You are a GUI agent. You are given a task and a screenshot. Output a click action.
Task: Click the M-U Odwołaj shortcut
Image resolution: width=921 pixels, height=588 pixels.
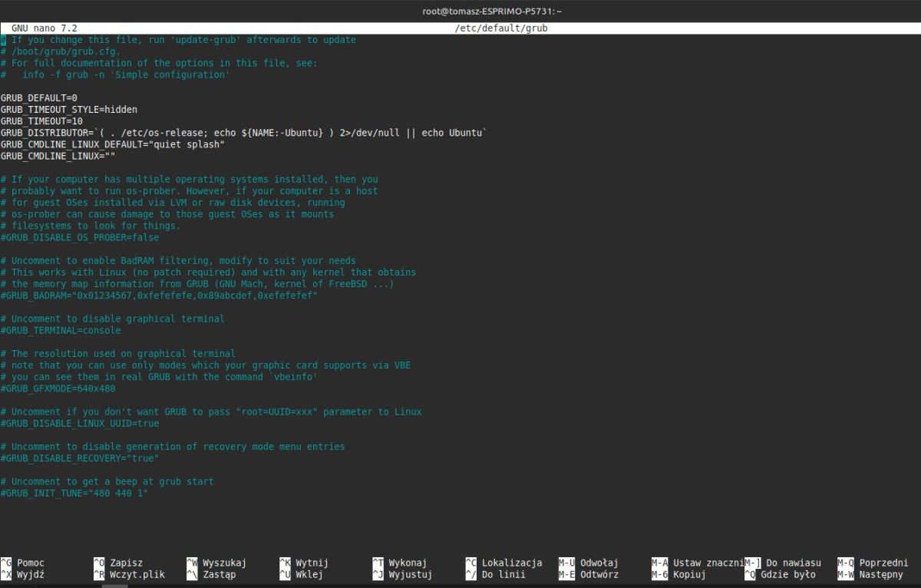pos(589,563)
